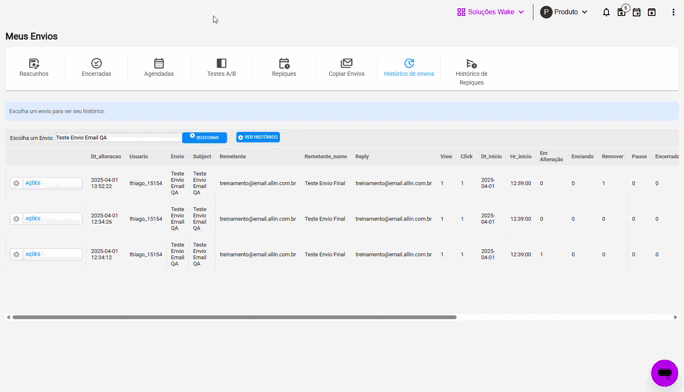Click the Em Alteração column header
This screenshot has height=392, width=684.
tap(551, 156)
